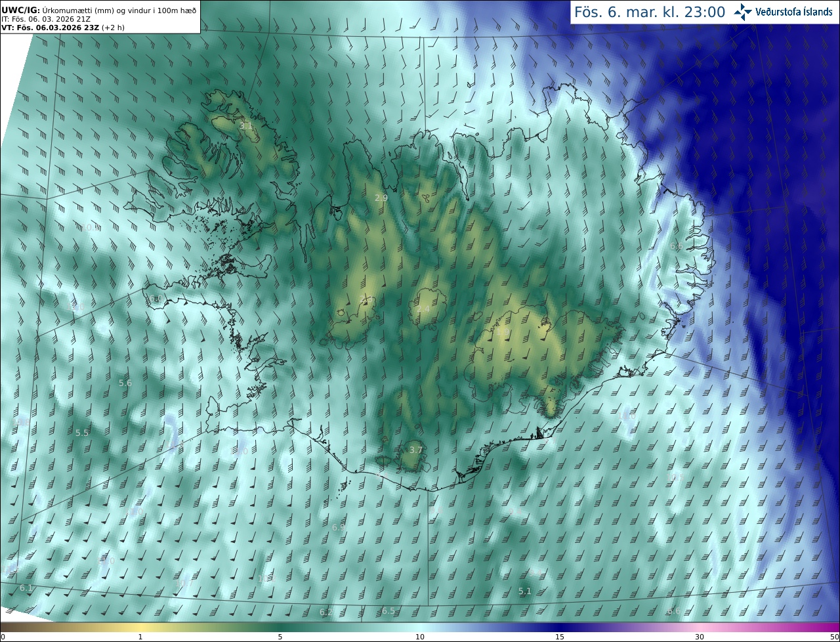Select the 'IT: Fös. 06. 03. 2026 21Z' line
Screen dimensions: 840x642
point(46,19)
